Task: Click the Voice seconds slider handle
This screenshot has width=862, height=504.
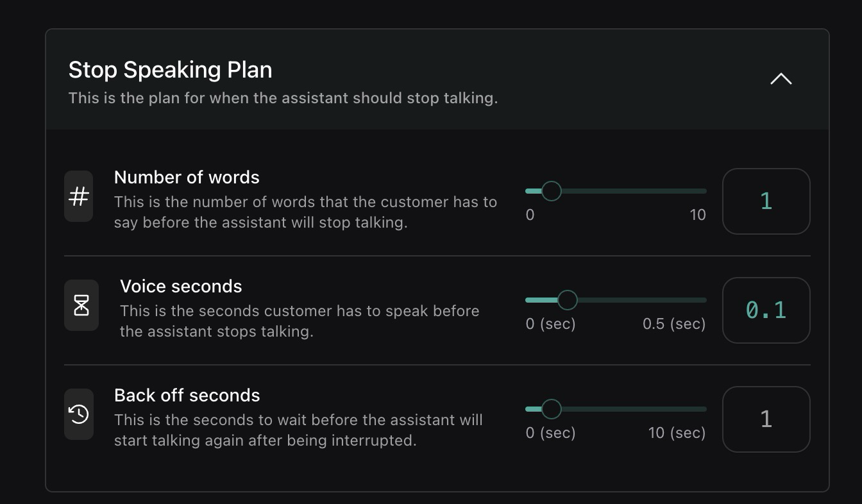Action: coord(567,300)
